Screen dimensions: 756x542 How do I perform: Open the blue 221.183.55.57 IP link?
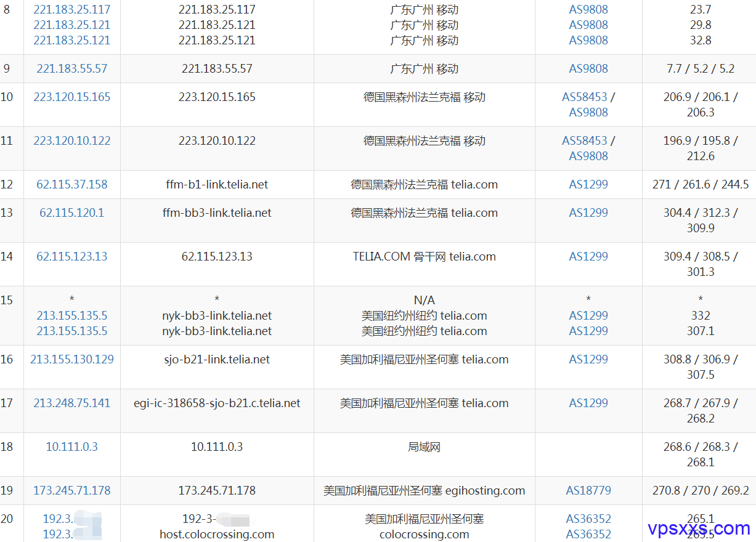tap(72, 68)
